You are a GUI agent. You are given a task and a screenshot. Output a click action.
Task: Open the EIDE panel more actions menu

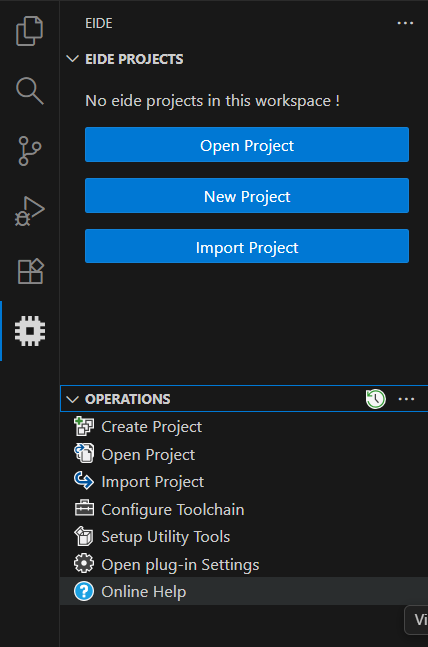click(405, 23)
